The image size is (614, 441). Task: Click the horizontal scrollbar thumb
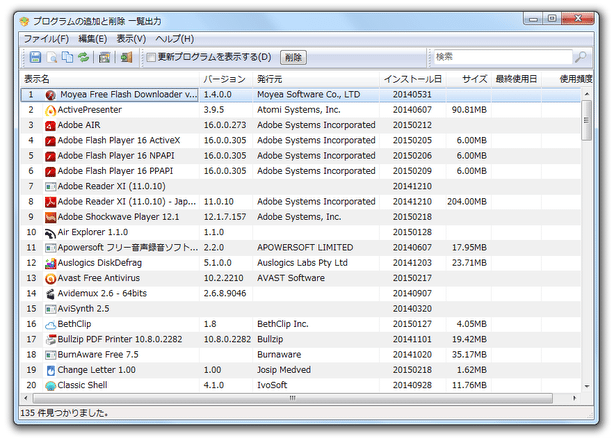[x=293, y=398]
